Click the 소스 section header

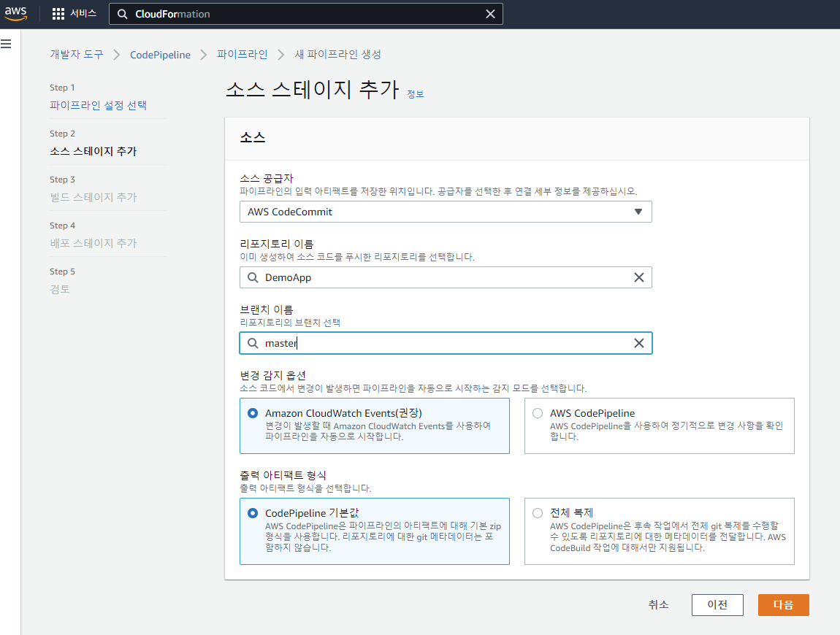[252, 138]
